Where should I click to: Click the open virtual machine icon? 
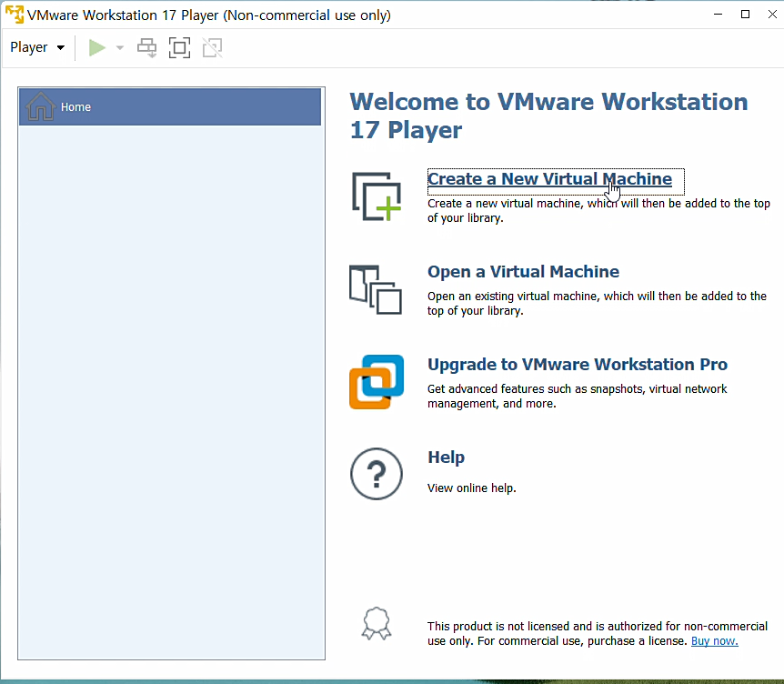[376, 289]
